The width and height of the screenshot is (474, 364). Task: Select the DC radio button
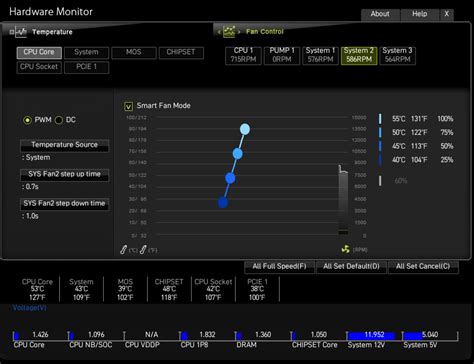[x=59, y=120]
